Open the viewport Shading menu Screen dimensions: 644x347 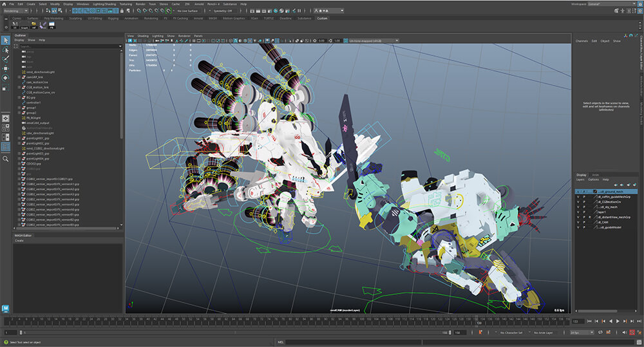click(143, 35)
